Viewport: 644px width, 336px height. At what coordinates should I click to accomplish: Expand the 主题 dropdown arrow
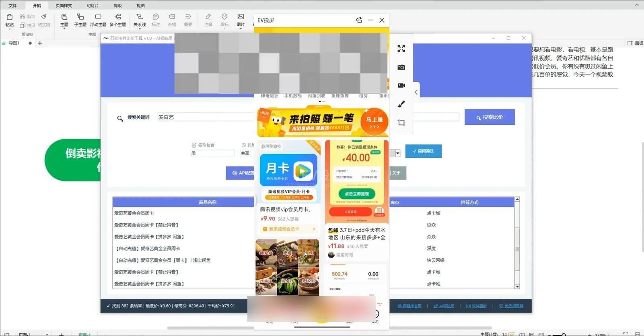tap(64, 29)
